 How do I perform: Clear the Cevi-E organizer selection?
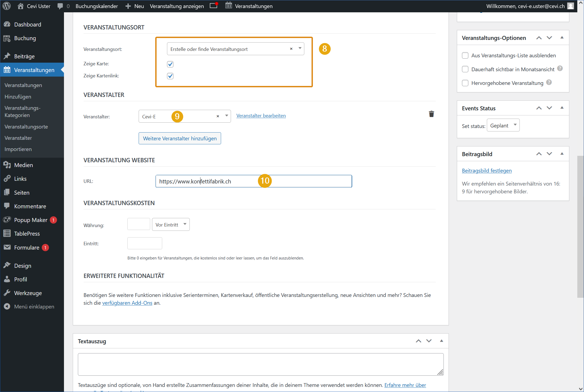click(218, 116)
